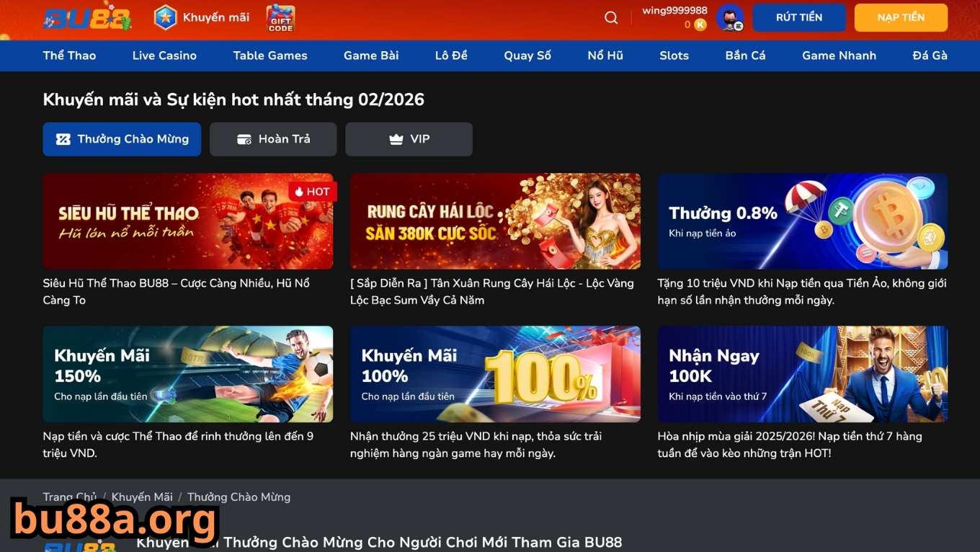The width and height of the screenshot is (980, 552).
Task: Open the Siêu Hũ Thể Thao banner
Action: click(x=187, y=221)
